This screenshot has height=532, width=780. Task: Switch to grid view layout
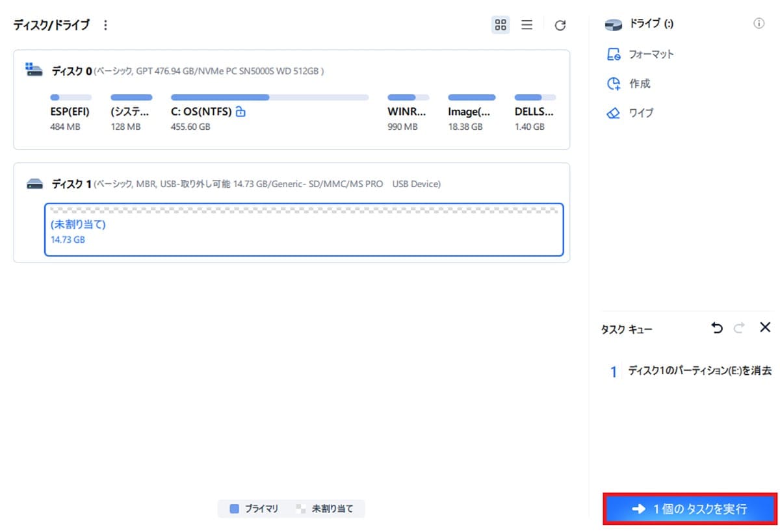point(500,25)
